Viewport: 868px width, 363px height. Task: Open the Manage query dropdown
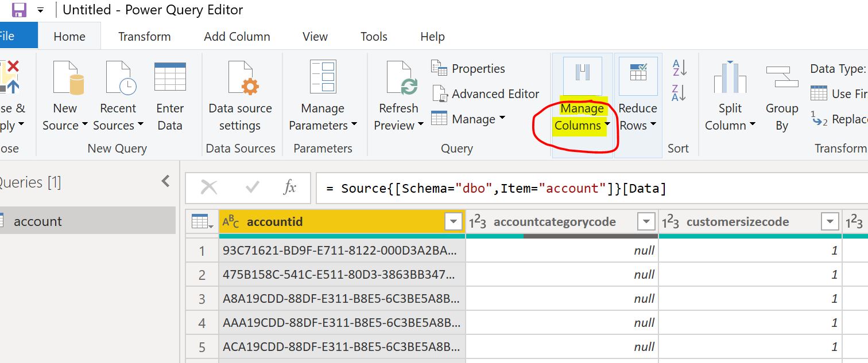point(468,119)
